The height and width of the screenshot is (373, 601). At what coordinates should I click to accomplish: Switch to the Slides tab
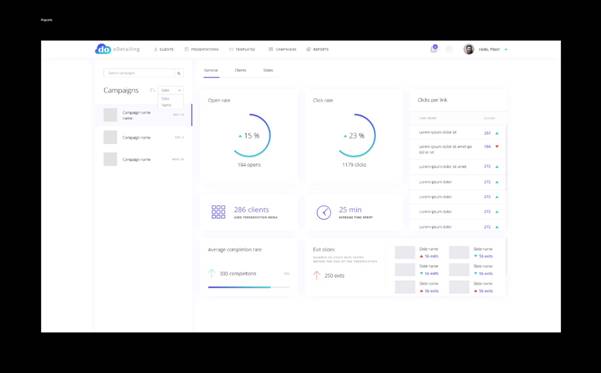tap(268, 70)
